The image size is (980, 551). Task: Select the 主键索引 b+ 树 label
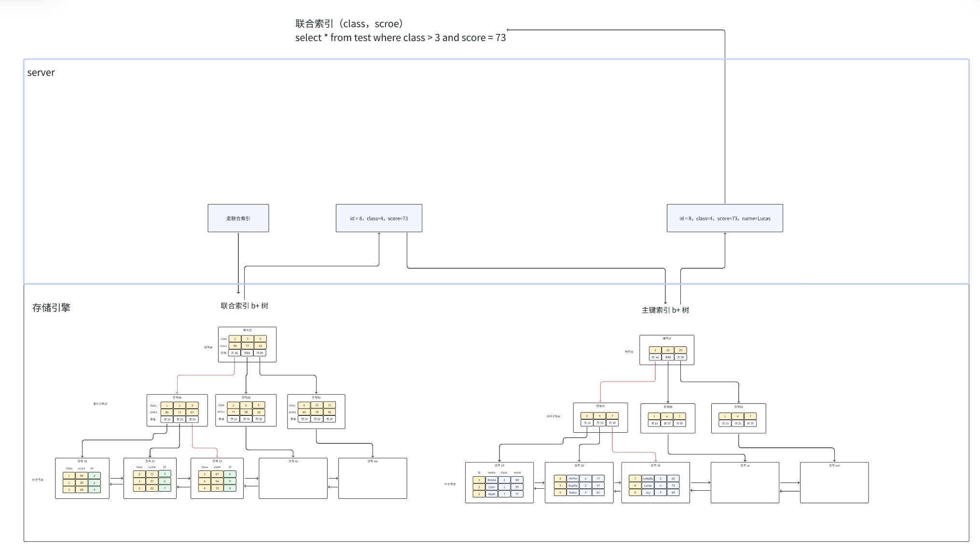pos(665,310)
